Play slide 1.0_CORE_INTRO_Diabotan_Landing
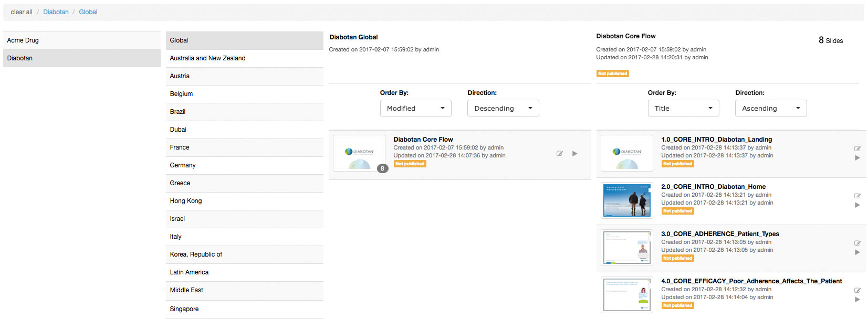The width and height of the screenshot is (868, 319). 857,158
